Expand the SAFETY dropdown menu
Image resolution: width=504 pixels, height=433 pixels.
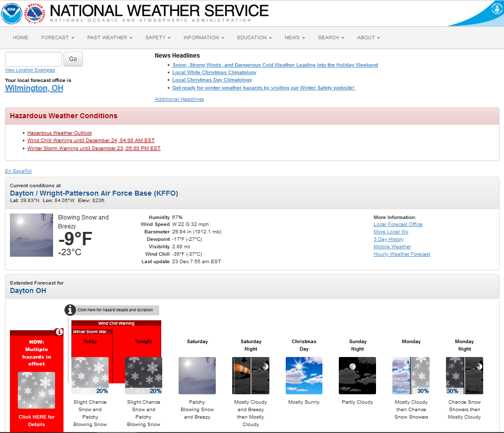click(158, 38)
